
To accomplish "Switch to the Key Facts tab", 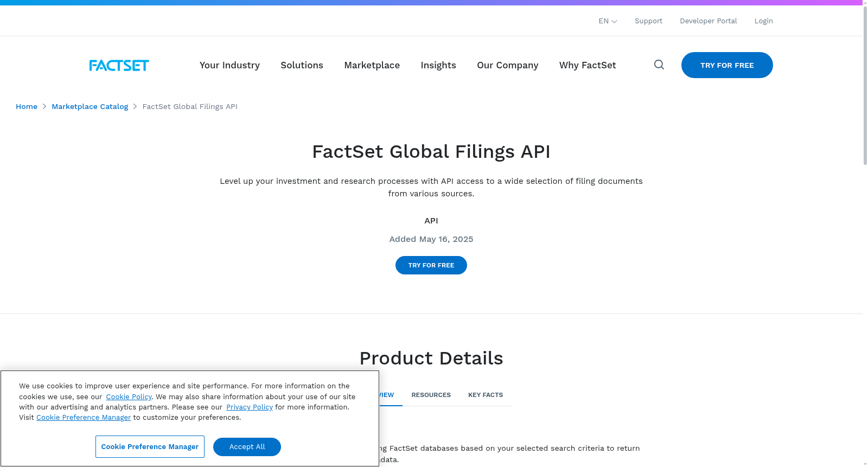I will tap(486, 395).
